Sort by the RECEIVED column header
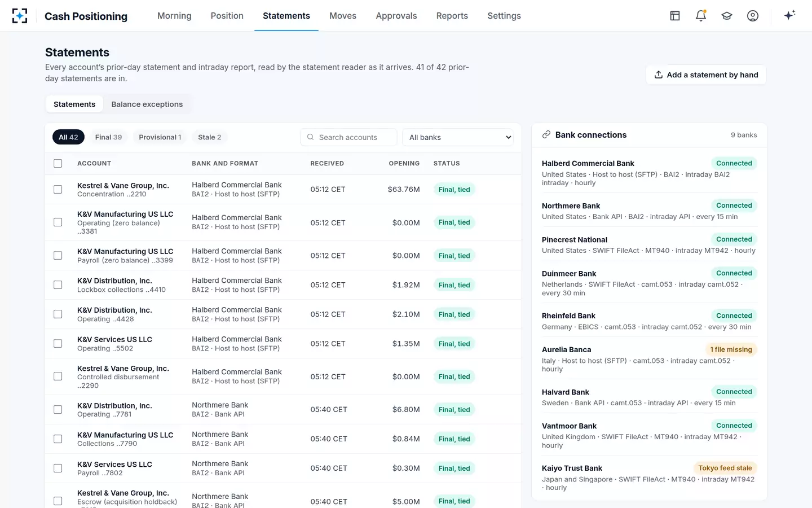The image size is (812, 508). (x=327, y=163)
